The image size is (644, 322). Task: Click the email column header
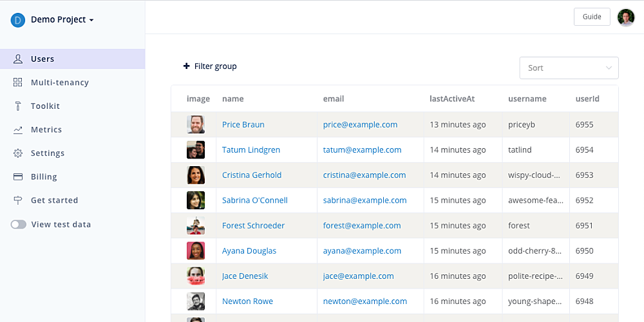tap(334, 99)
